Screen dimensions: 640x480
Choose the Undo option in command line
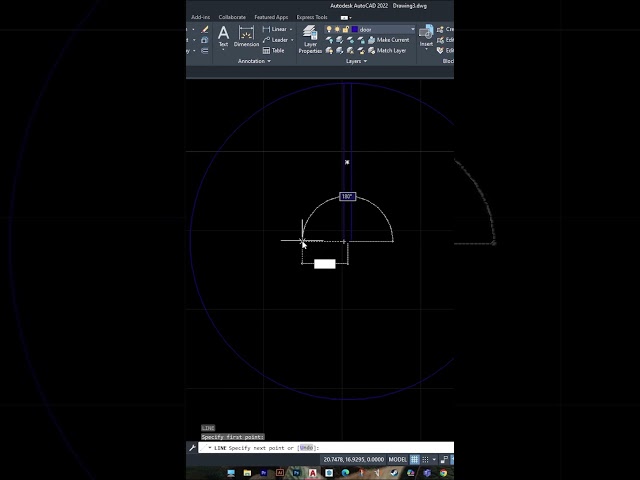coord(306,448)
